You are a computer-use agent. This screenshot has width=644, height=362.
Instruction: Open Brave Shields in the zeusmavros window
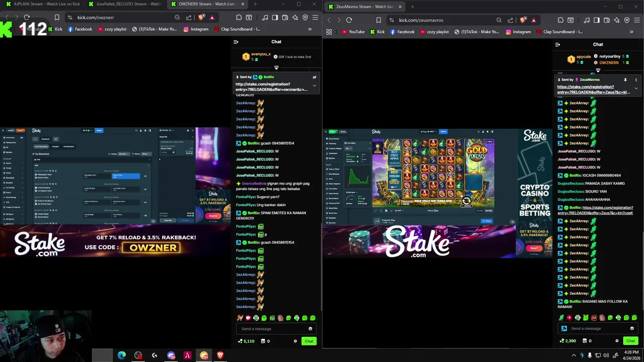[523, 20]
